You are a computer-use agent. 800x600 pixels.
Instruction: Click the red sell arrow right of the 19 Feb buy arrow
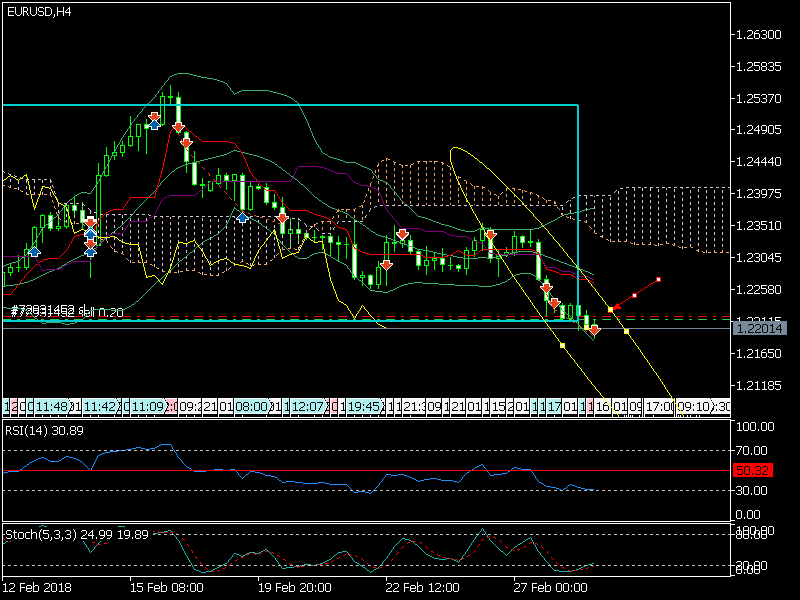pos(283,218)
